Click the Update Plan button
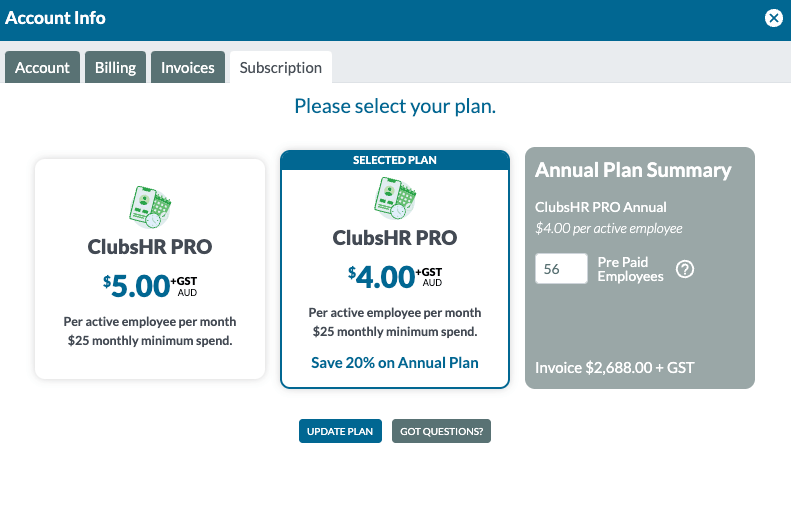791x529 pixels. pos(340,431)
